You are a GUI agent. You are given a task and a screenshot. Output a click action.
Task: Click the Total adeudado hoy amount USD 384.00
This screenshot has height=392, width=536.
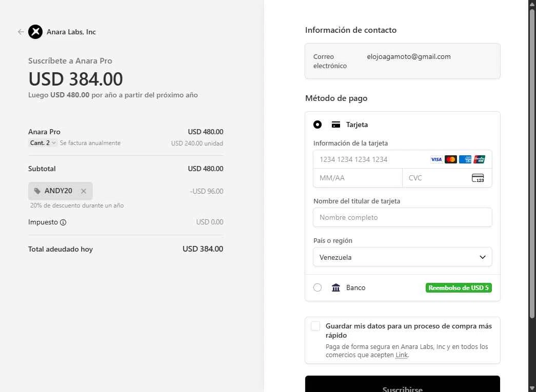coord(203,249)
